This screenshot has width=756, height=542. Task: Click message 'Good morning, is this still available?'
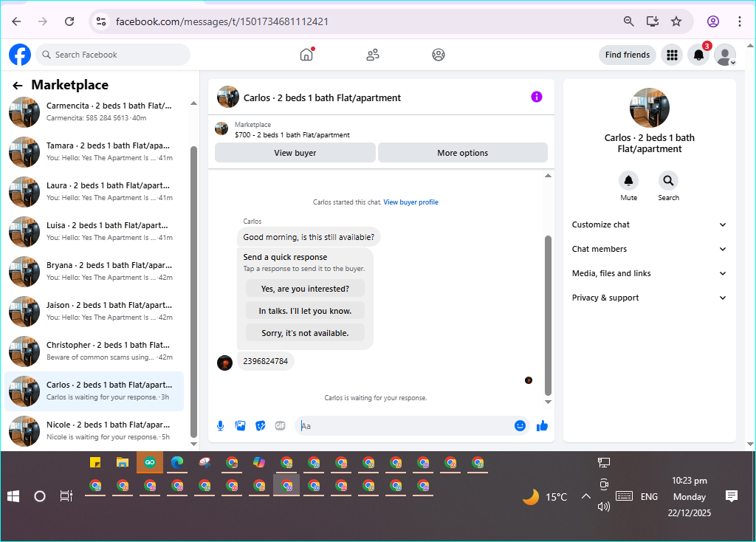pyautogui.click(x=309, y=237)
